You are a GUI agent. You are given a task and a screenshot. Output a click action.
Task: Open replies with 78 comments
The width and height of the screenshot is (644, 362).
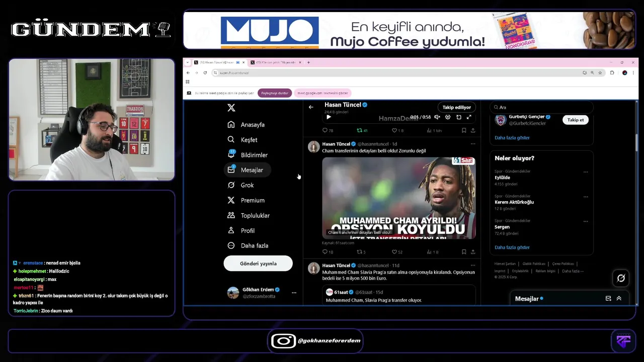click(328, 130)
